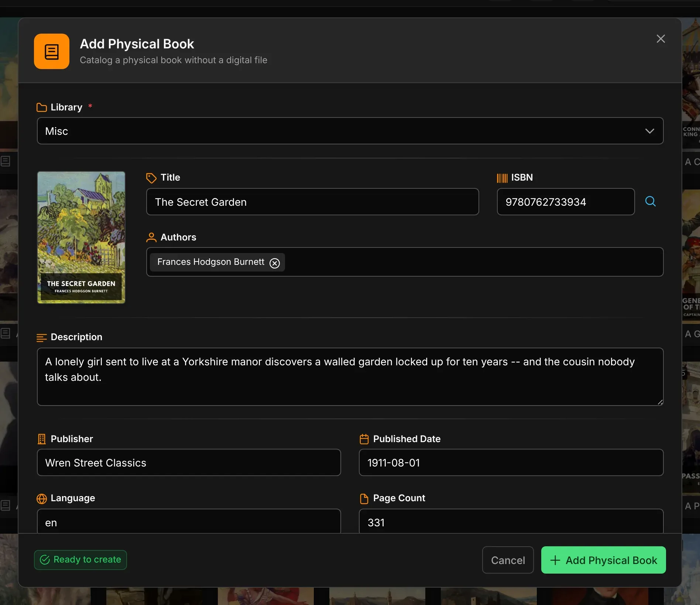The height and width of the screenshot is (605, 700).
Task: Click the orange book icon in header
Action: [x=52, y=51]
